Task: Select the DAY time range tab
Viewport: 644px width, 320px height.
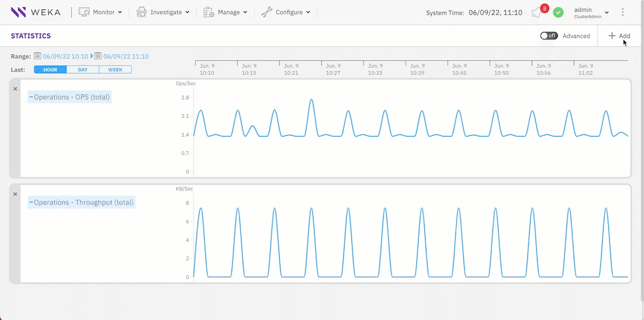Action: [x=83, y=70]
